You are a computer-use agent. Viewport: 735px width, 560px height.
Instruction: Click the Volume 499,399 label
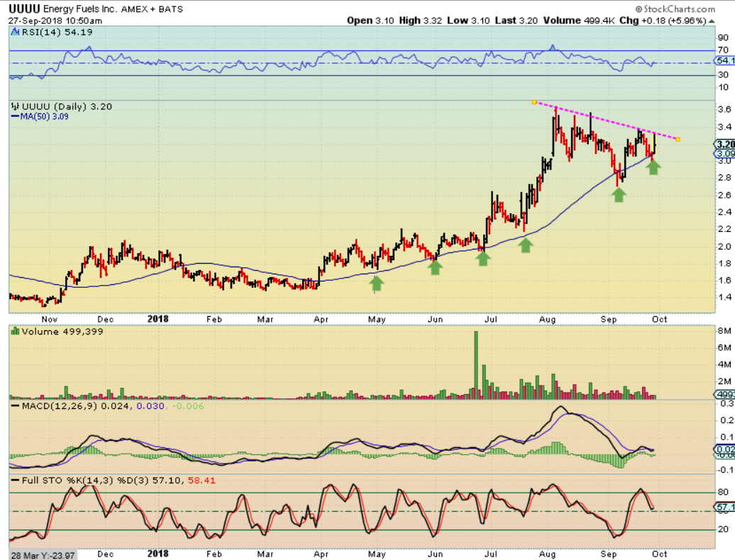click(x=61, y=331)
